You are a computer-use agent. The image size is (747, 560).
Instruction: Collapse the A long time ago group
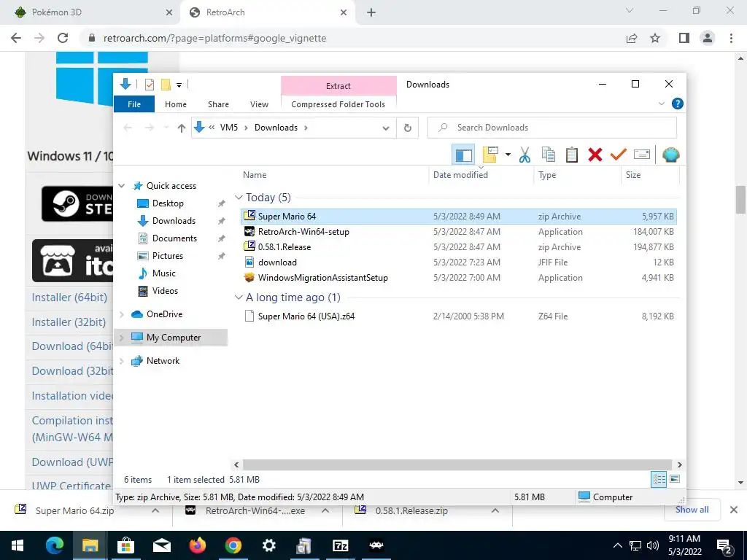click(239, 297)
